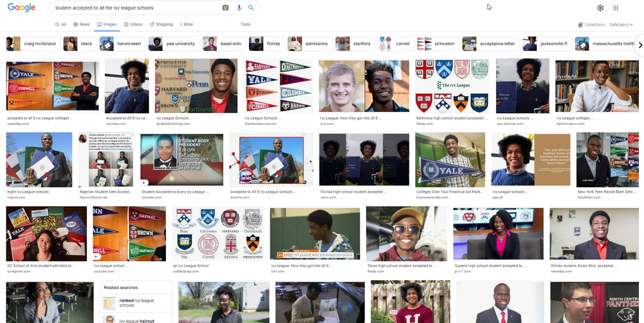Filter by the 'jacksonville fl' chip
The image size is (644, 323).
click(547, 43)
